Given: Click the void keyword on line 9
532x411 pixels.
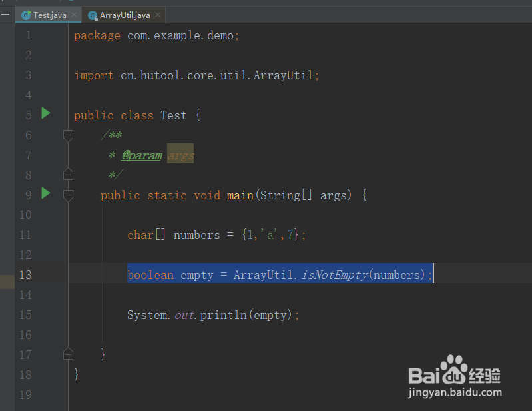Looking at the screenshot, I should (207, 195).
